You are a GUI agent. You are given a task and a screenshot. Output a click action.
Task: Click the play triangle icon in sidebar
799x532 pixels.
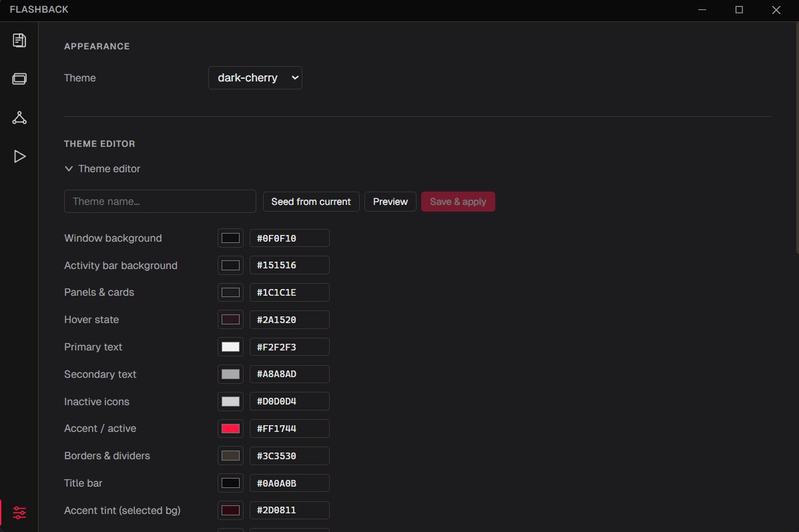[19, 156]
